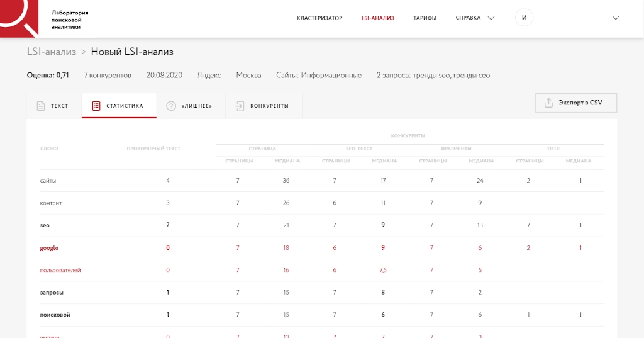Click value 7,5 in пользователей row
This screenshot has height=338, width=644.
pos(383,270)
